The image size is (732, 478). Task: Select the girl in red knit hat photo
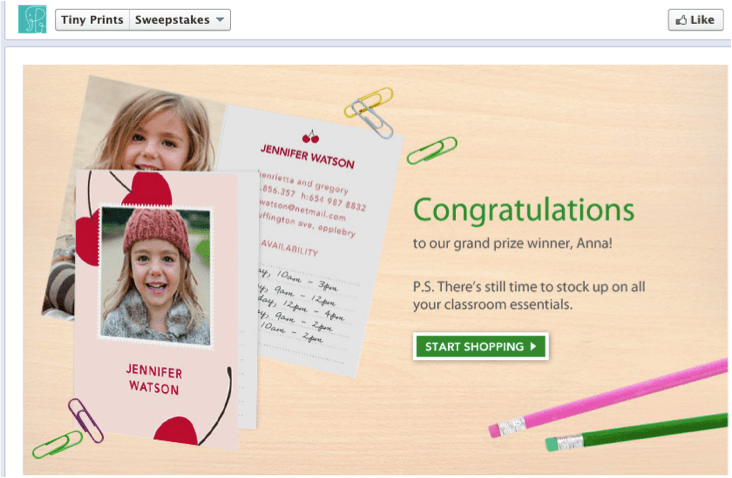156,277
